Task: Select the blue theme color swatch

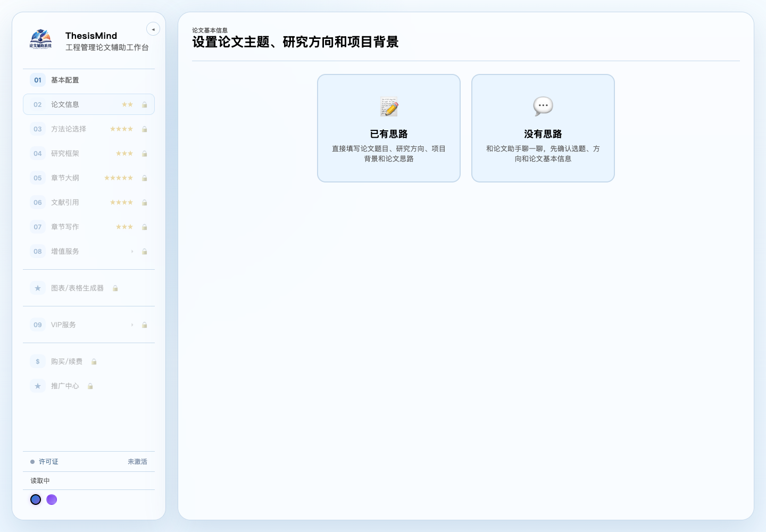Action: coord(36,500)
